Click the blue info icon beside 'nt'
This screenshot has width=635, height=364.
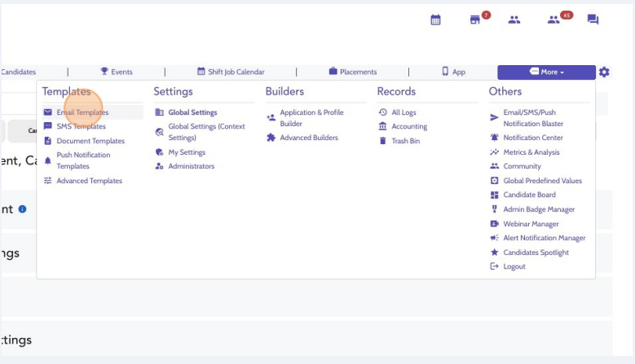tap(22, 209)
